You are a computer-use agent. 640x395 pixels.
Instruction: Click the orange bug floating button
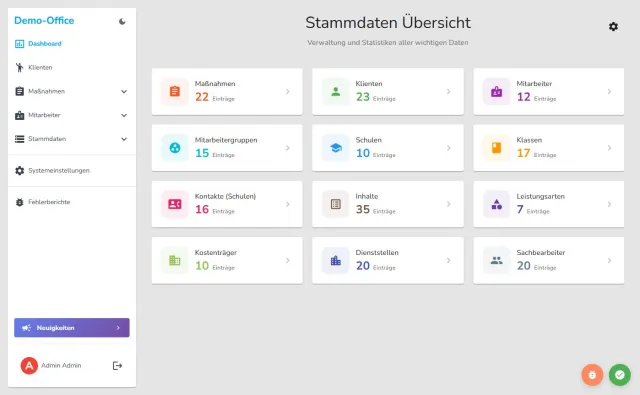pos(592,375)
